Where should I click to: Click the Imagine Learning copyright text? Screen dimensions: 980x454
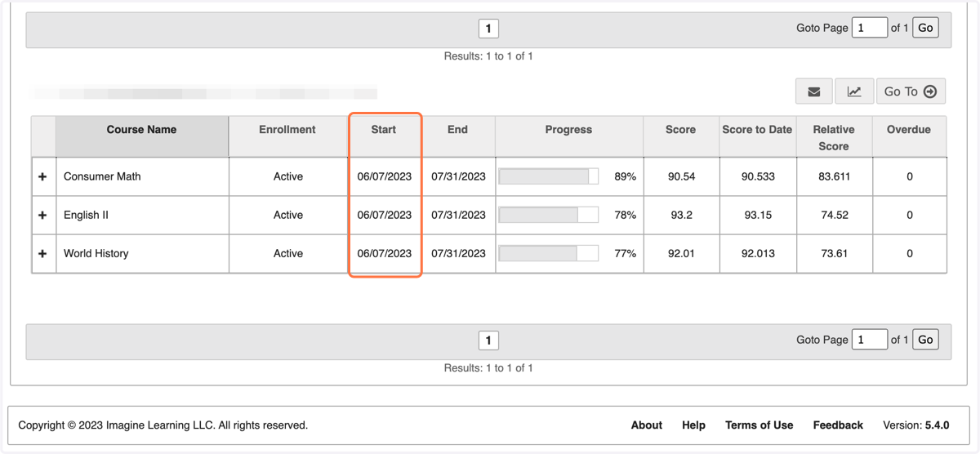coord(163,425)
